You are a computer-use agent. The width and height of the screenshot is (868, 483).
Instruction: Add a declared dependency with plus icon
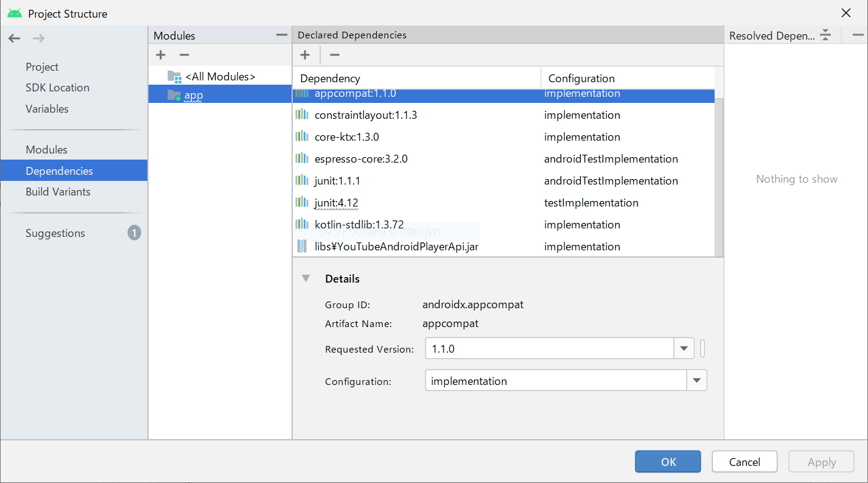click(x=305, y=55)
